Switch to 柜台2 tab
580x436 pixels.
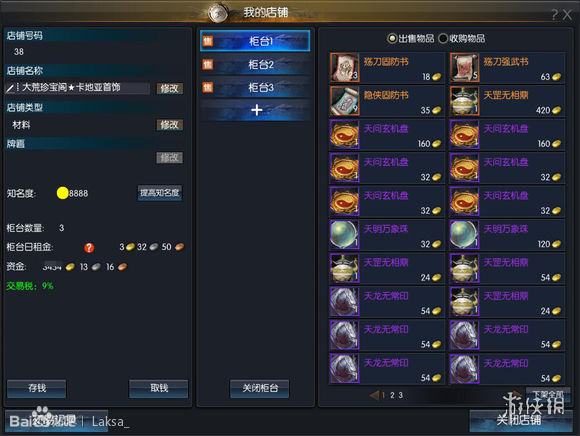pyautogui.click(x=255, y=64)
